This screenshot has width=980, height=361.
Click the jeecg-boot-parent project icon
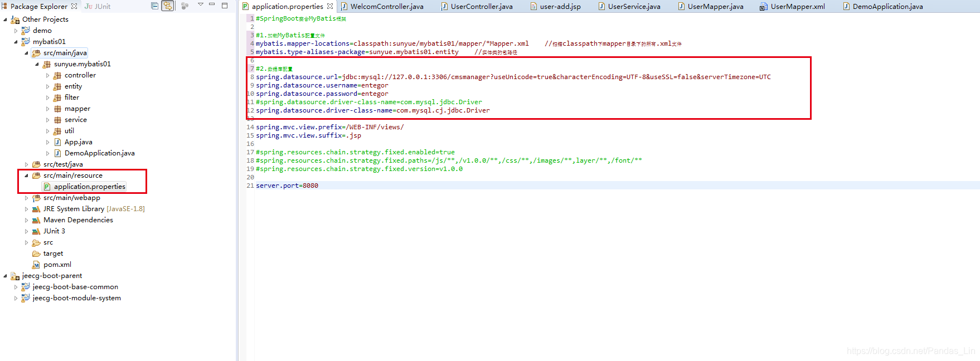pos(15,276)
